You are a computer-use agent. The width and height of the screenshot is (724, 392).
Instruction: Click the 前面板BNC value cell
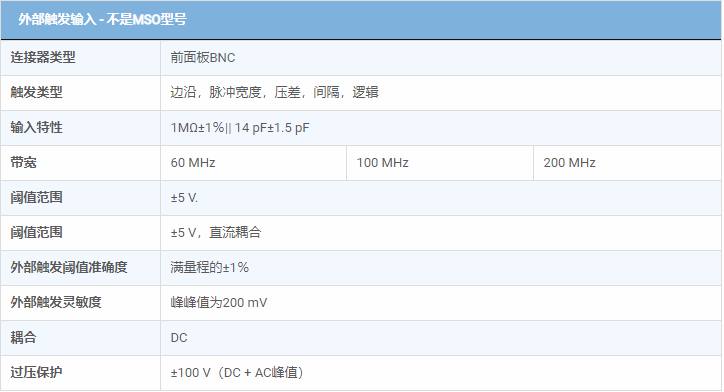[440, 58]
